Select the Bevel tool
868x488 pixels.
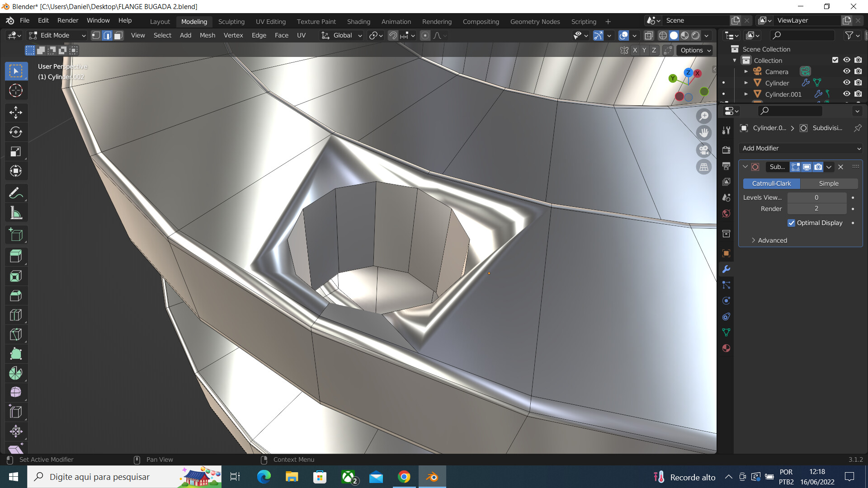click(x=16, y=296)
